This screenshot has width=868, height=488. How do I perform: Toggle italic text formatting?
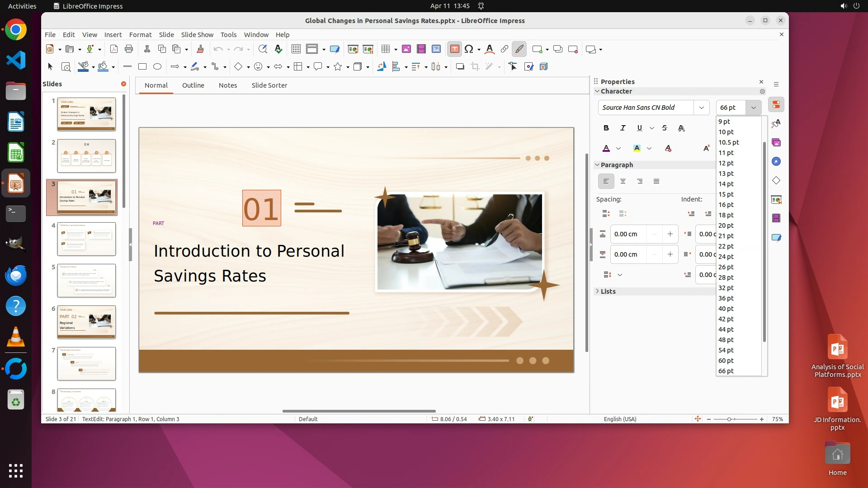[623, 128]
